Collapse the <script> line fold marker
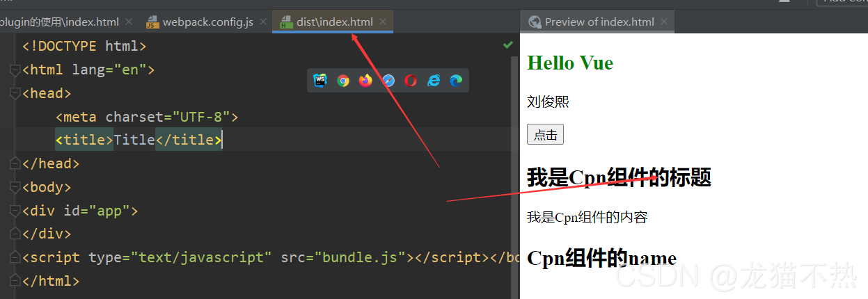This screenshot has width=868, height=299. (x=15, y=257)
